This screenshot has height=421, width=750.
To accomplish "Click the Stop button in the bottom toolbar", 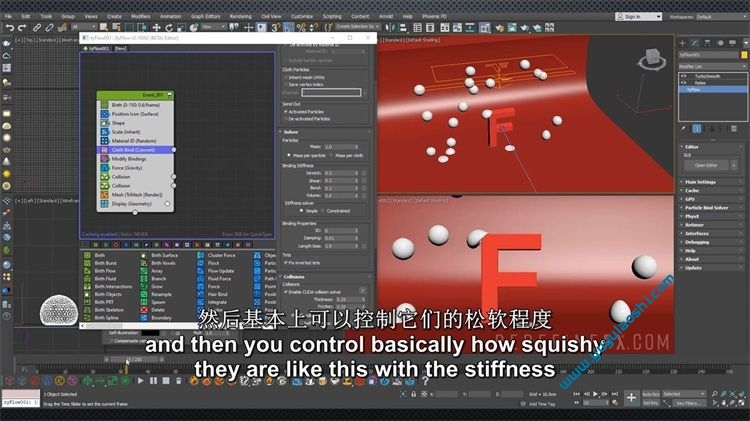I will [x=165, y=381].
